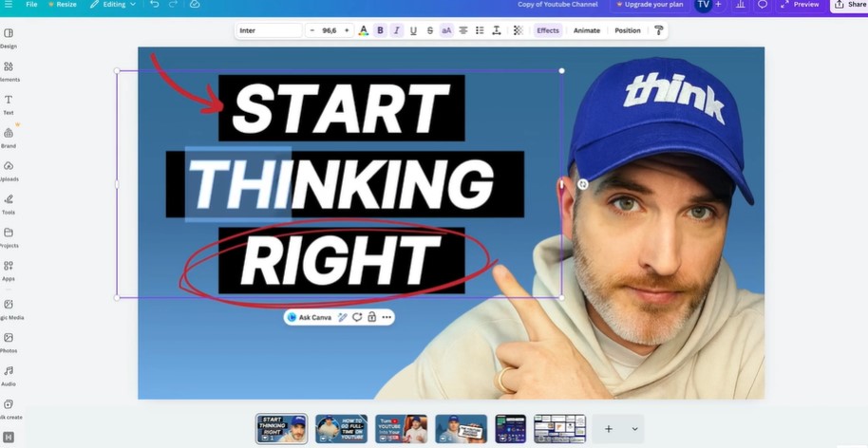
Task: Undo the last action
Action: (155, 5)
